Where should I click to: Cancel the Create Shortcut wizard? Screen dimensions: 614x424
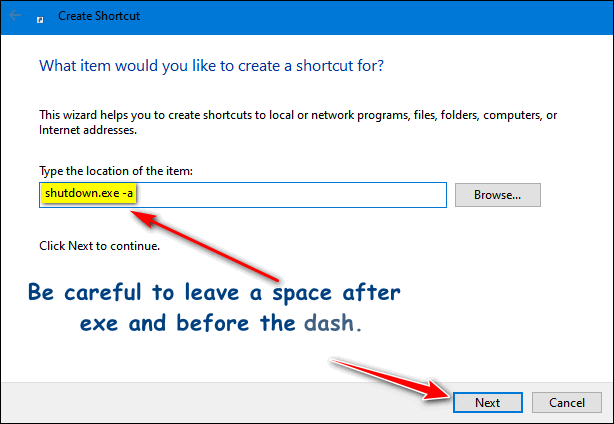click(567, 402)
